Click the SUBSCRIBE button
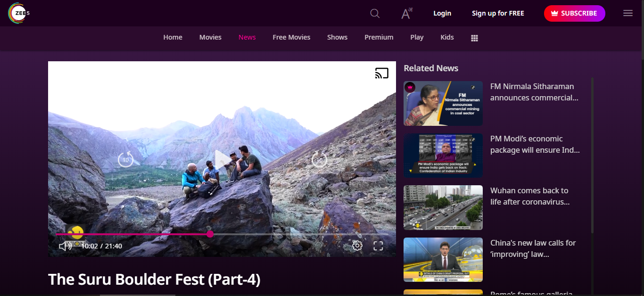Viewport: 644px width, 296px height. [574, 13]
